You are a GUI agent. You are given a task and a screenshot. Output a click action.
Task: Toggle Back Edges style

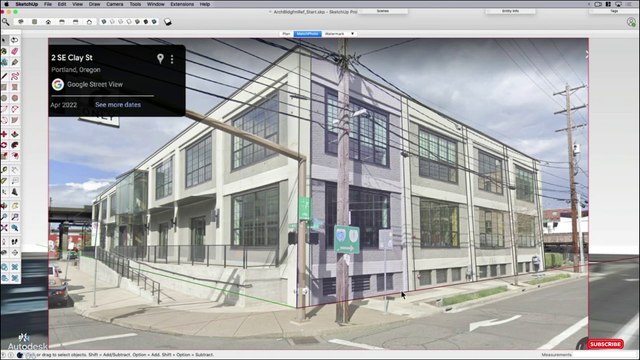point(112,22)
